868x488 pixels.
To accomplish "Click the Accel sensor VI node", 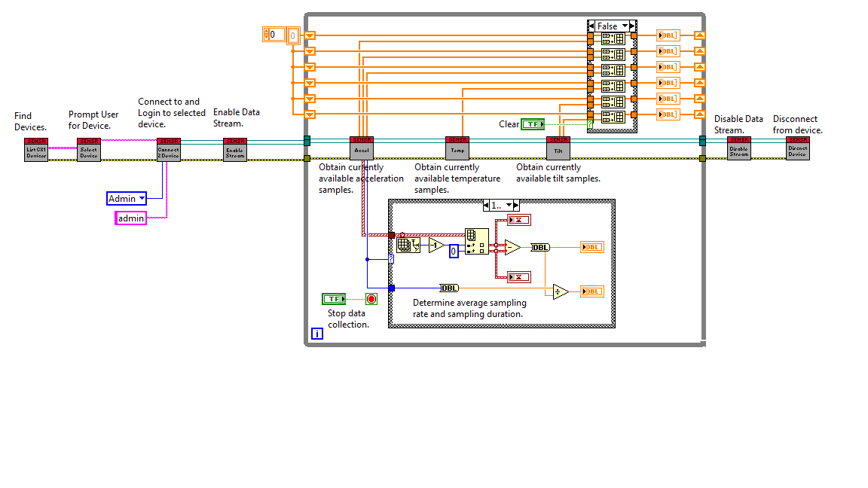I will pos(362,148).
